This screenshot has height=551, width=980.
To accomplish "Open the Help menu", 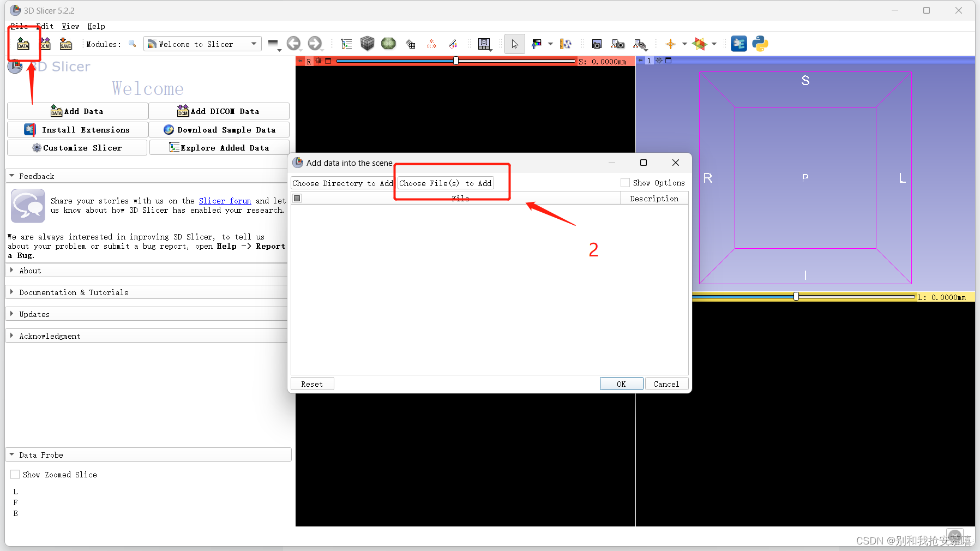I will point(96,26).
